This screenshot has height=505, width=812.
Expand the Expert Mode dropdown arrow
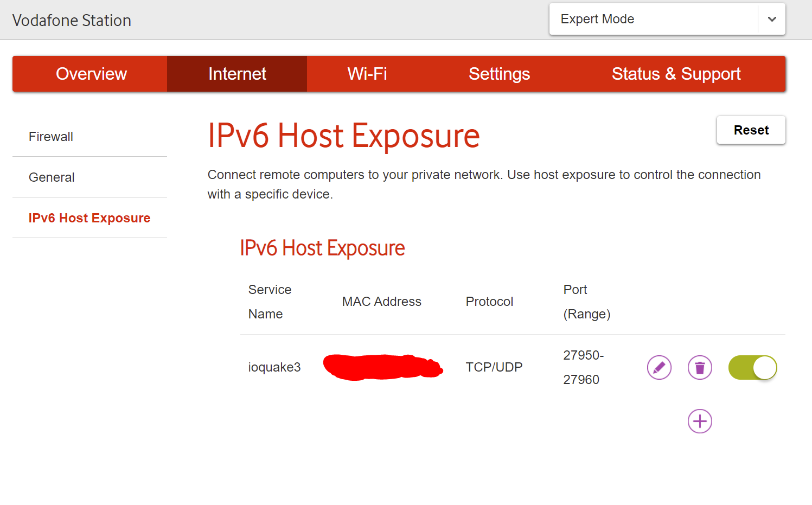click(772, 20)
